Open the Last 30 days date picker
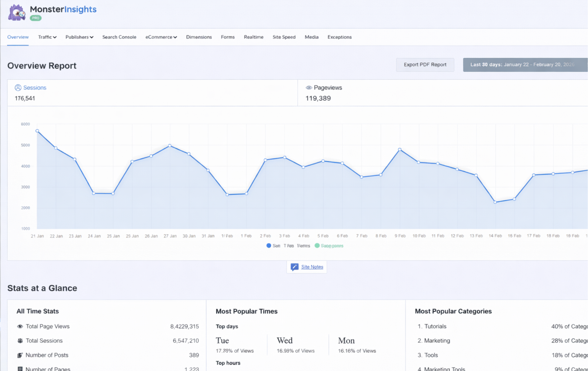Screen dimensions: 588x371 [525, 65]
